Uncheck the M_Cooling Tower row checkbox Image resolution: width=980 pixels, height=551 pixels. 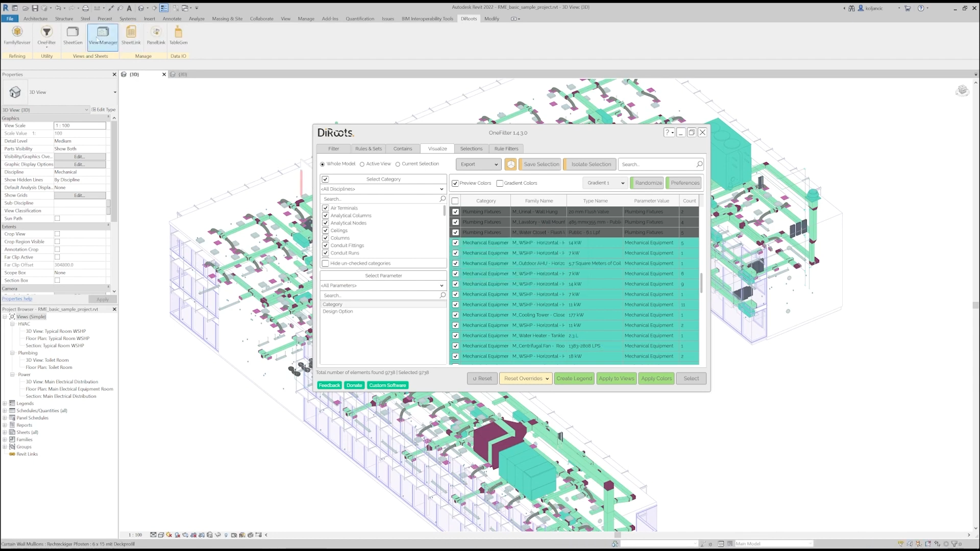pos(455,315)
